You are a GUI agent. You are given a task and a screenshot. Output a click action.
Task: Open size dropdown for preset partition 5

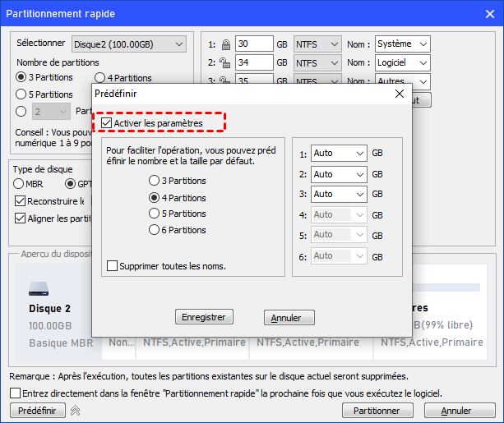[x=339, y=235]
